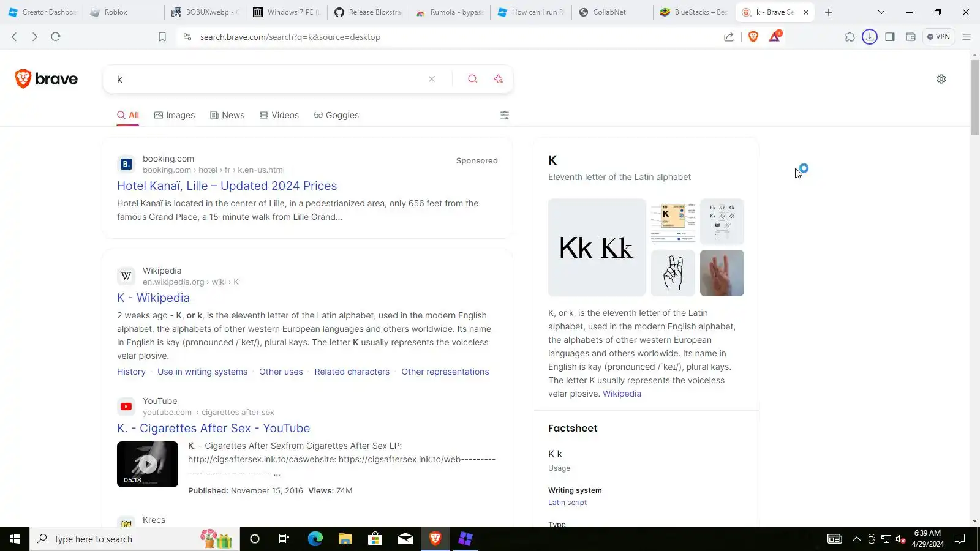
Task: Click the share page icon
Action: (x=729, y=37)
